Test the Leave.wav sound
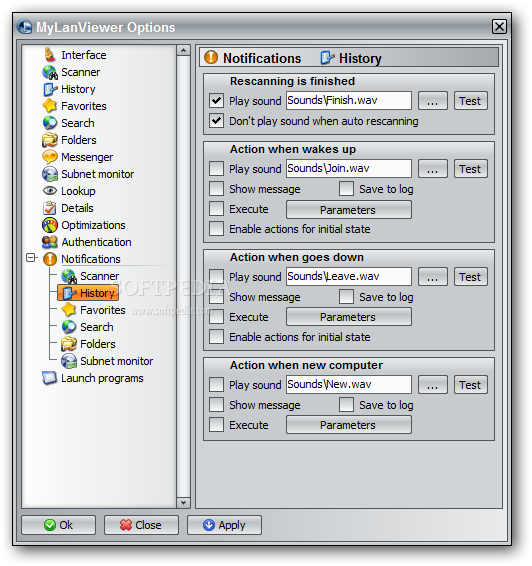Image resolution: width=532 pixels, height=566 pixels. pos(471,277)
